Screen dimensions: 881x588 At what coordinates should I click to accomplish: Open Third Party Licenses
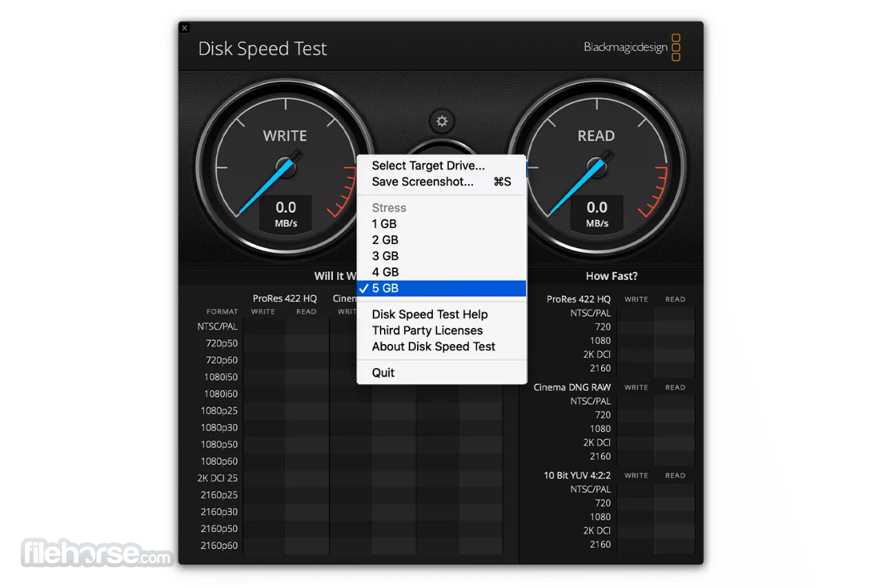coord(441,330)
